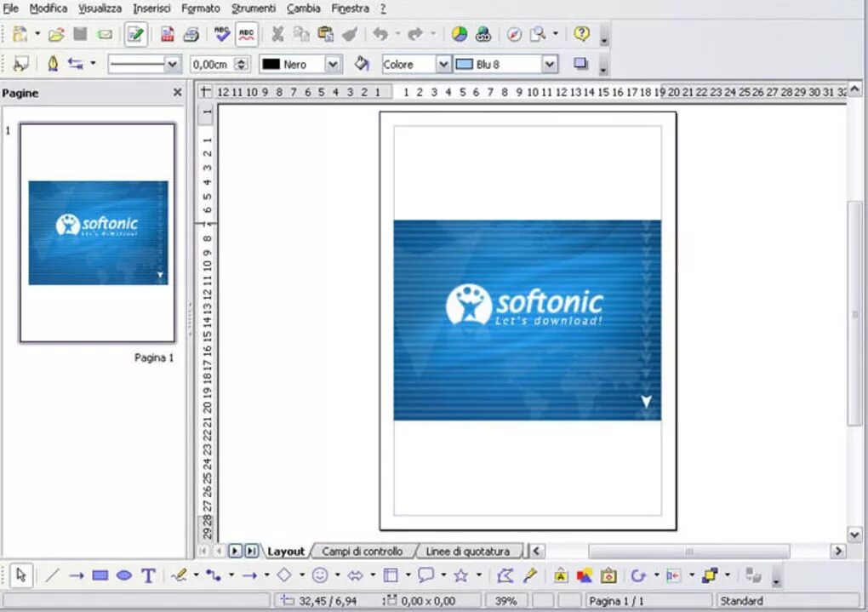Open the Nero line color dropdown
The image size is (868, 612).
(x=332, y=64)
